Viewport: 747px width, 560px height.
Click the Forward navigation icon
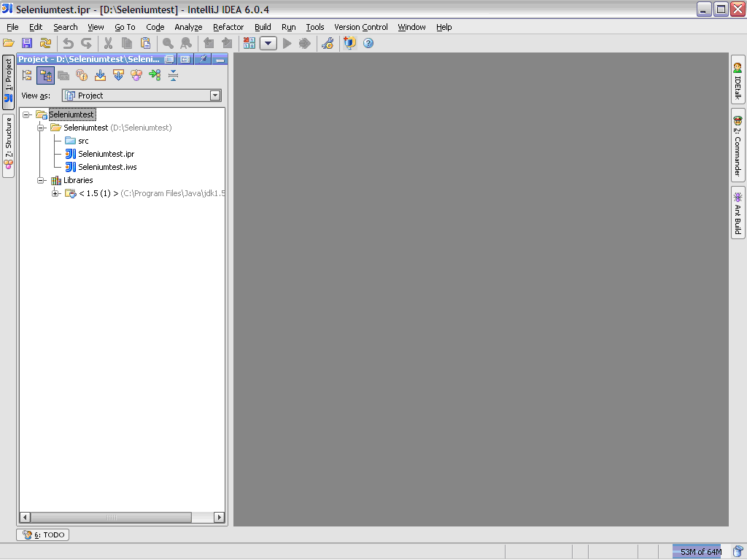[x=227, y=43]
